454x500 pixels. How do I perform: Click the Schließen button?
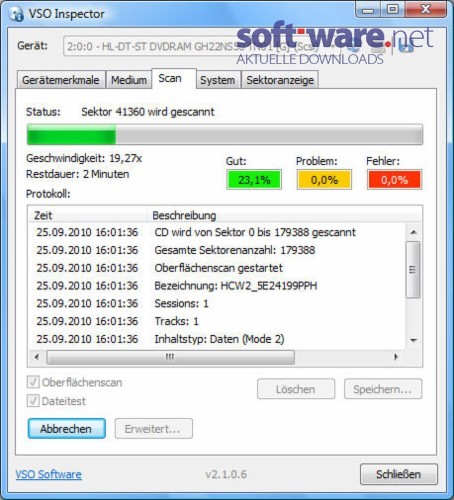click(x=399, y=474)
